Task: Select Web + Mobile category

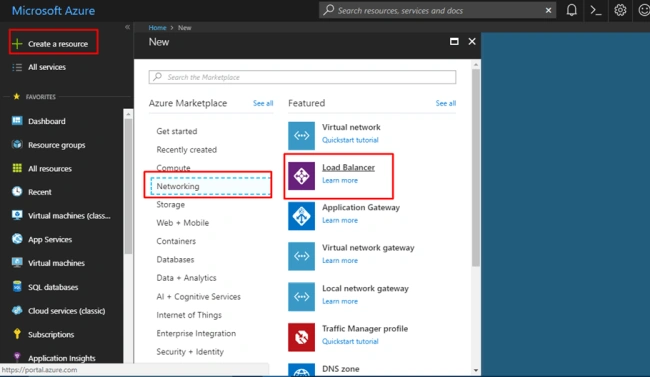Action: [182, 223]
